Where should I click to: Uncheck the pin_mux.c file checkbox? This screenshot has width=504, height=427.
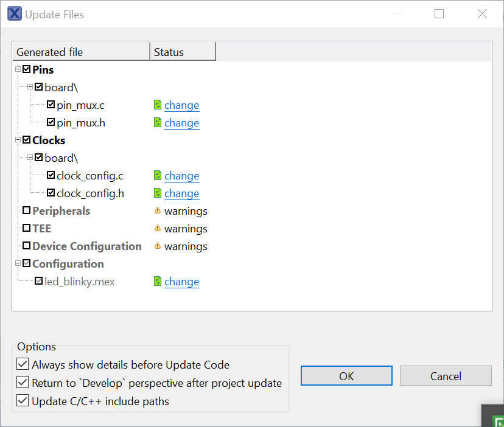(51, 105)
